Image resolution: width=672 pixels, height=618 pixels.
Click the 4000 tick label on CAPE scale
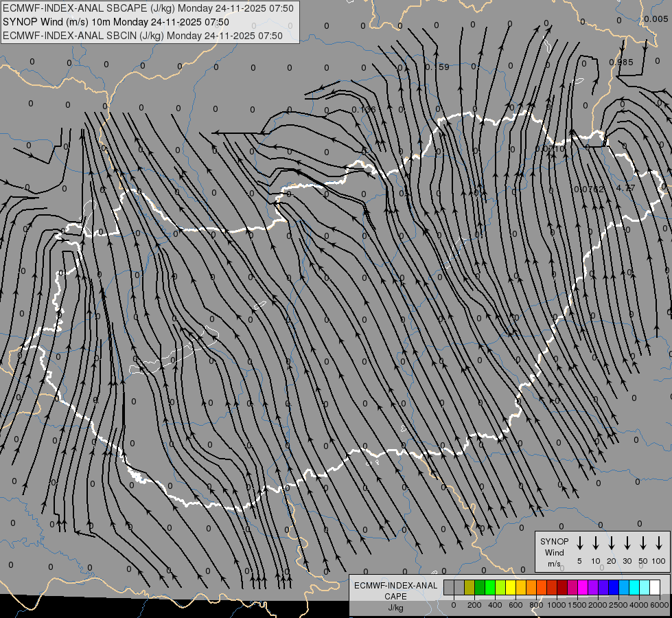(639, 605)
